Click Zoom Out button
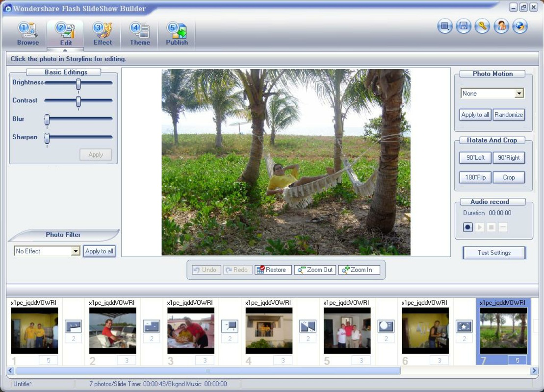This screenshot has width=544, height=392. (x=315, y=269)
